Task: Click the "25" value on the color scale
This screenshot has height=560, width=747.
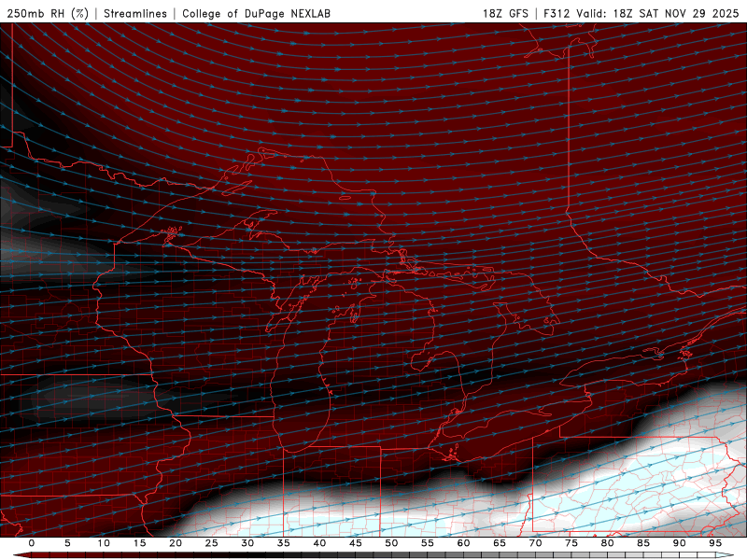Action: (x=212, y=543)
